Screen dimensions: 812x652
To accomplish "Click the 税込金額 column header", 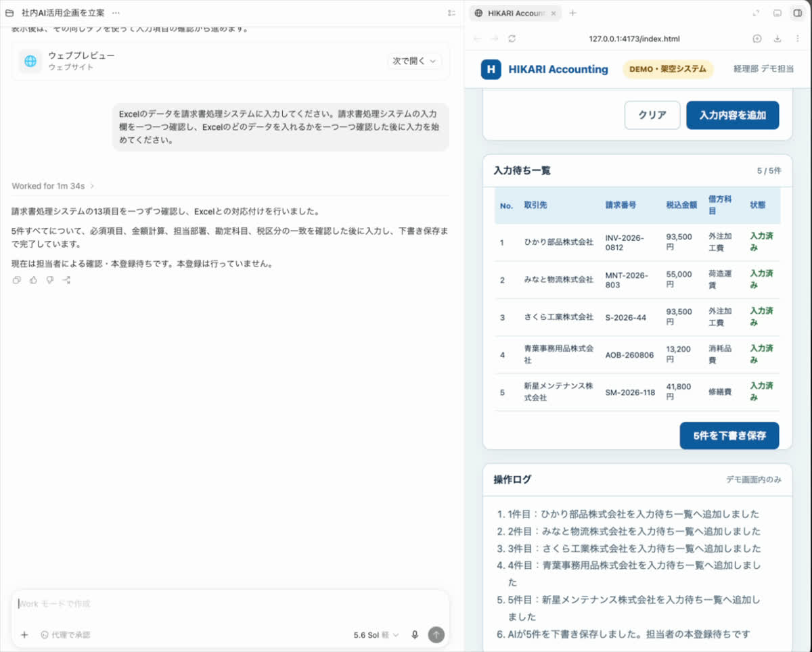I will (x=681, y=206).
